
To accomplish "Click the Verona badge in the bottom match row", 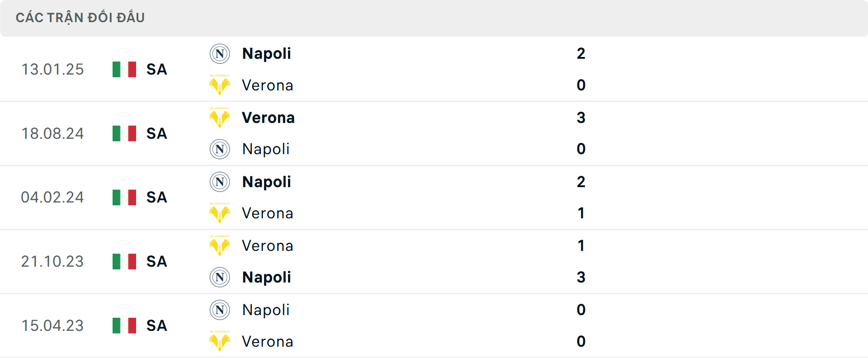I will (220, 342).
